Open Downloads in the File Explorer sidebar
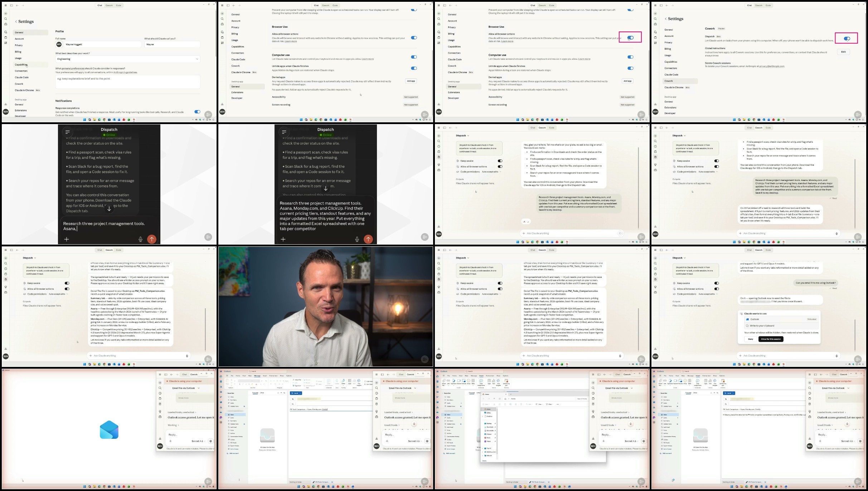868x491 pixels. point(490,427)
